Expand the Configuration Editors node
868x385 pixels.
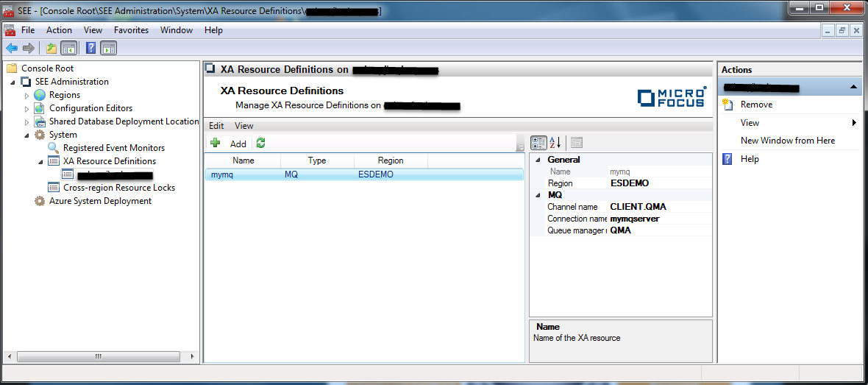[26, 108]
